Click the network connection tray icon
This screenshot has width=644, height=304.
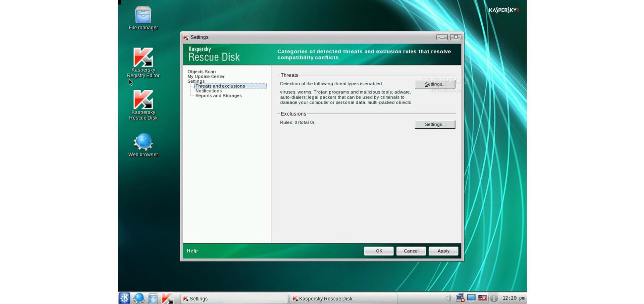coord(460,298)
